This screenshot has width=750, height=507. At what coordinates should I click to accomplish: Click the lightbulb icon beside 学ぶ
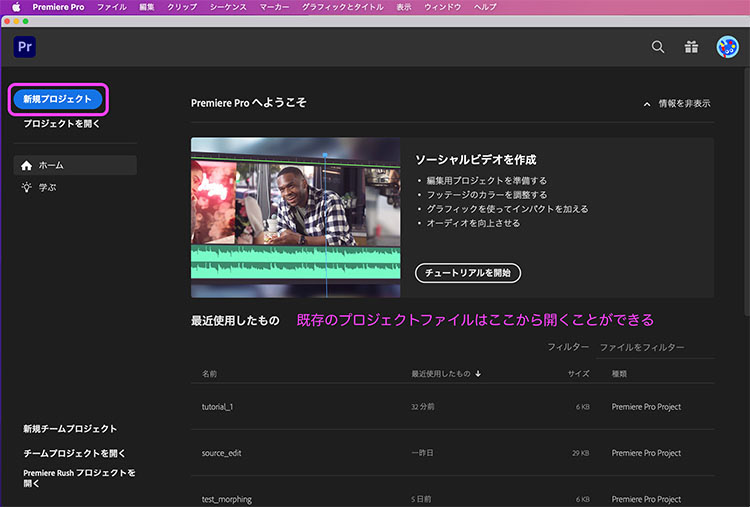pos(26,187)
